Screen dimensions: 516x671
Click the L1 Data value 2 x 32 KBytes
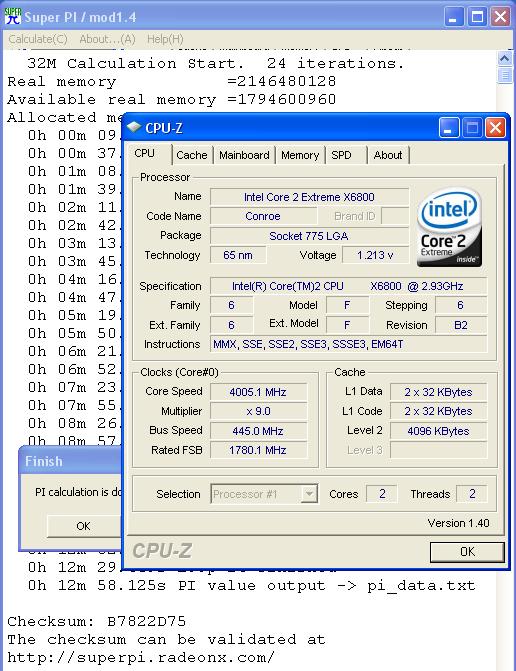pos(438,392)
